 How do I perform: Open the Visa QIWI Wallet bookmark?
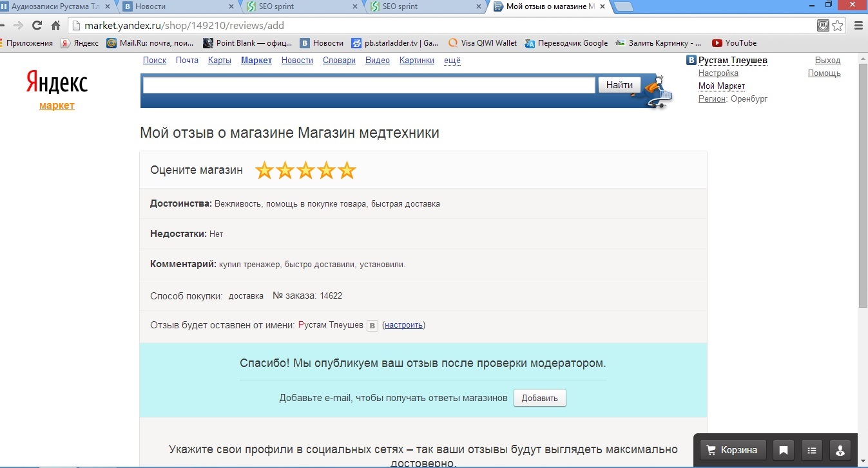point(483,43)
